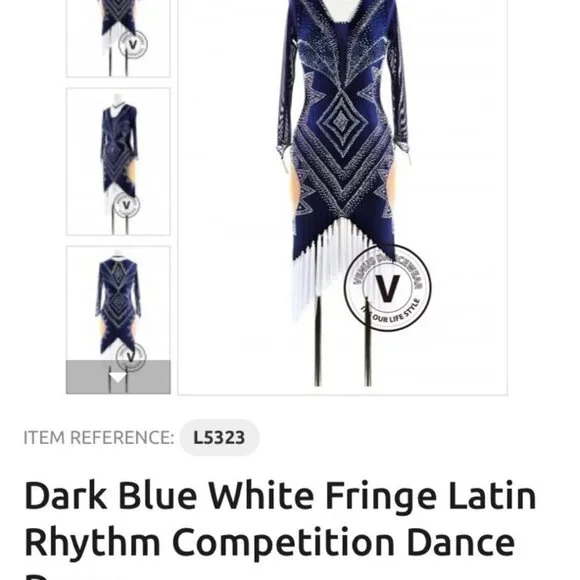Click the Venus Dancewear circular logo watermark
Image resolution: width=580 pixels, height=580 pixels.
387,288
